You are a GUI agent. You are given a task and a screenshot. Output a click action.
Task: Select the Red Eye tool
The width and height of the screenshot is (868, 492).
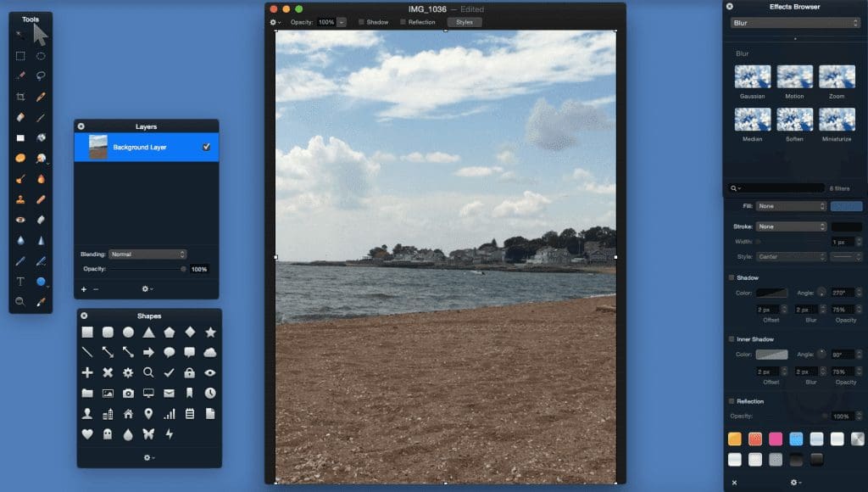20,220
